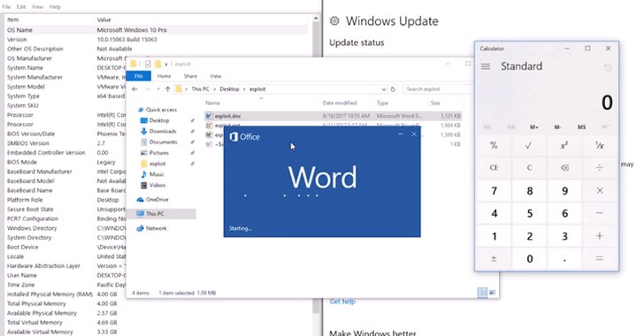The width and height of the screenshot is (644, 336).
Task: Click the square root key in Calculator
Action: (529, 145)
